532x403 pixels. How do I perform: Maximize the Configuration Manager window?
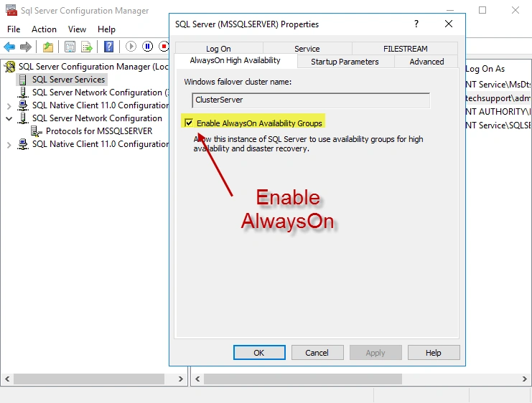click(482, 10)
